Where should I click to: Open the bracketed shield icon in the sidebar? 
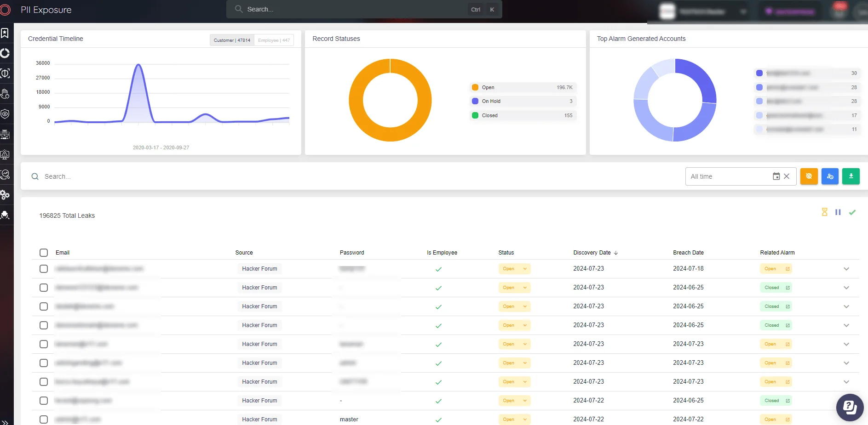5,74
